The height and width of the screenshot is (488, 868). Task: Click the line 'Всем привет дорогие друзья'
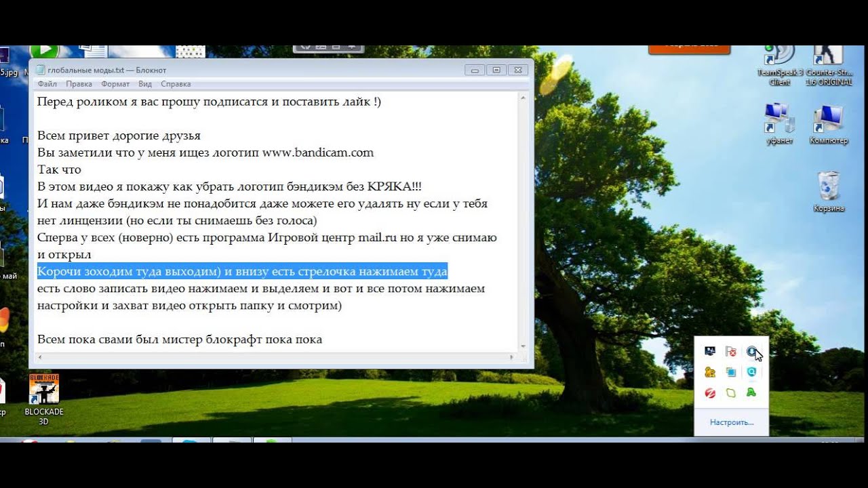tap(119, 136)
